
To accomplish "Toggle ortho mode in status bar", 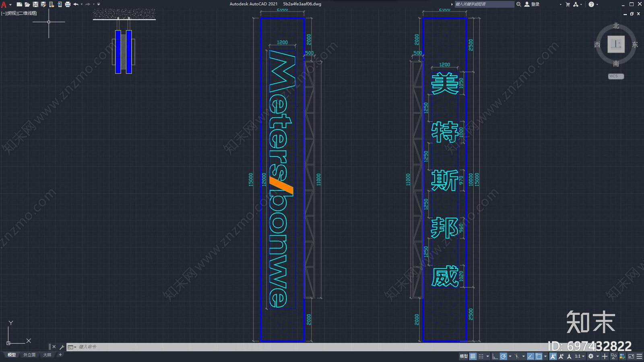I will click(x=495, y=356).
